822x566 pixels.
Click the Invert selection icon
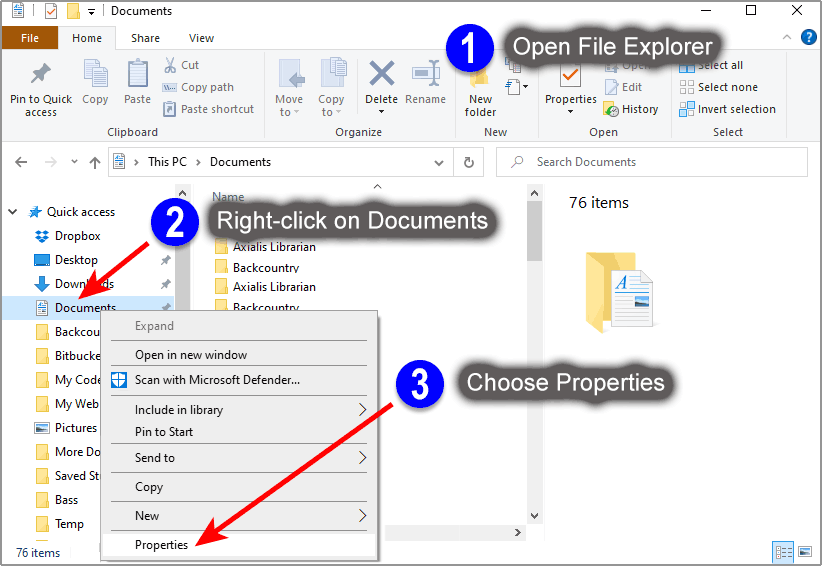tap(687, 109)
